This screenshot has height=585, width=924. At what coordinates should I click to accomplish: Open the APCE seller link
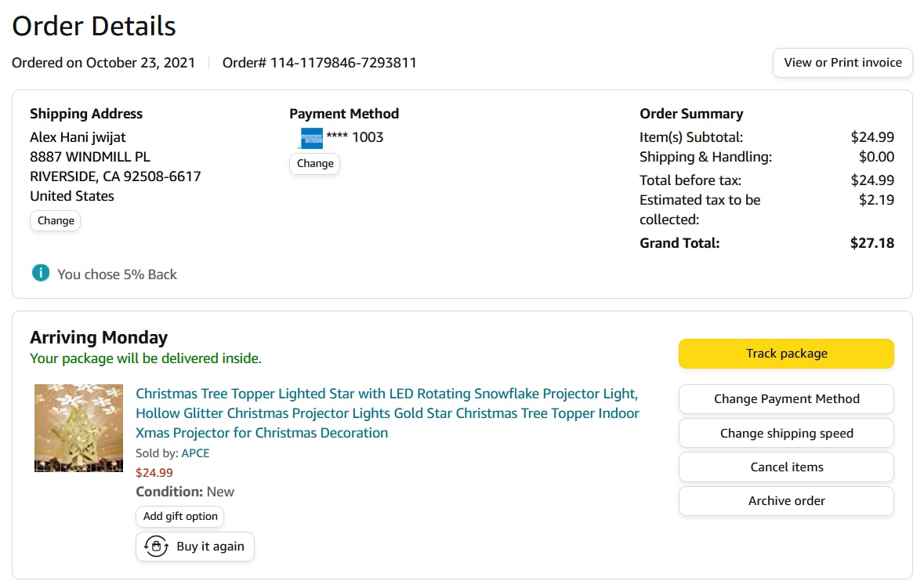click(x=195, y=453)
